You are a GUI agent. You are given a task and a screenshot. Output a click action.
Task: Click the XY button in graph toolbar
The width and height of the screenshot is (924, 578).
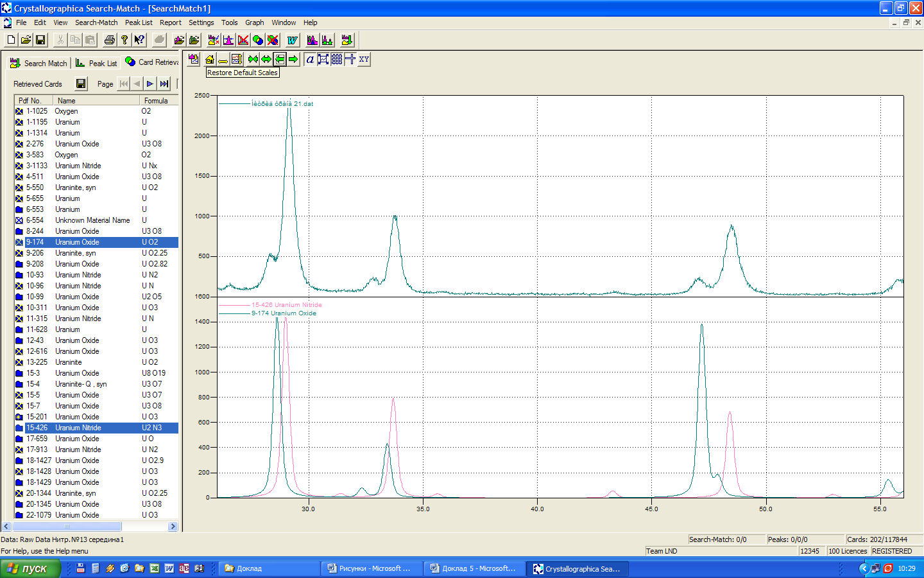pyautogui.click(x=364, y=59)
